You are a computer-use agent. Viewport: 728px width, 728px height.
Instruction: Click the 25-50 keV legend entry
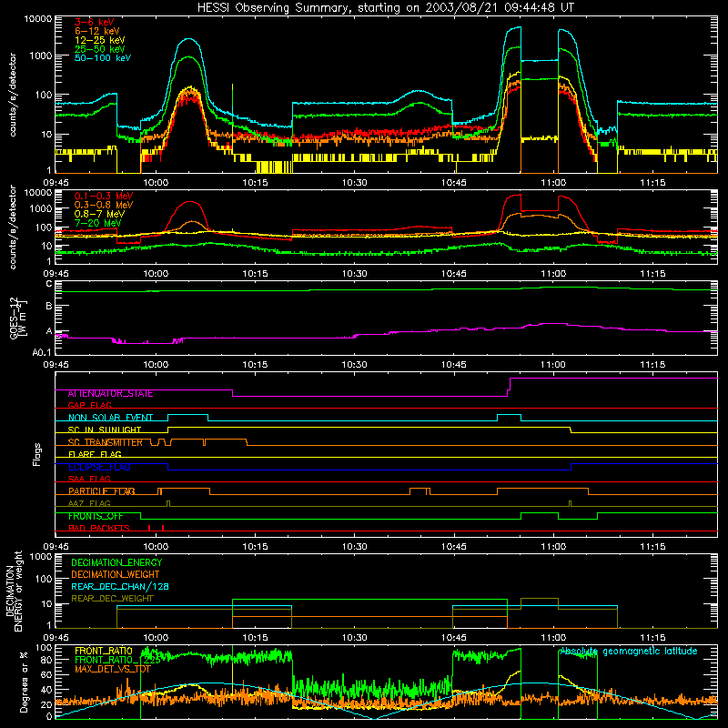click(x=100, y=49)
